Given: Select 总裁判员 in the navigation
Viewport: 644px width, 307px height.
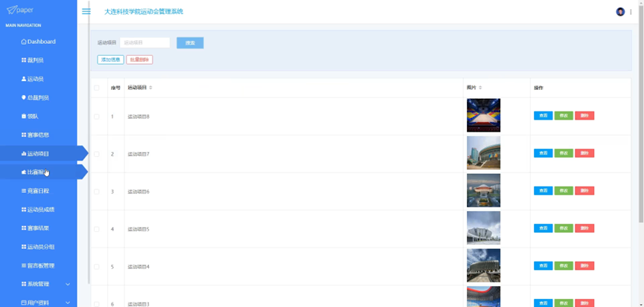Looking at the screenshot, I should click(x=35, y=97).
